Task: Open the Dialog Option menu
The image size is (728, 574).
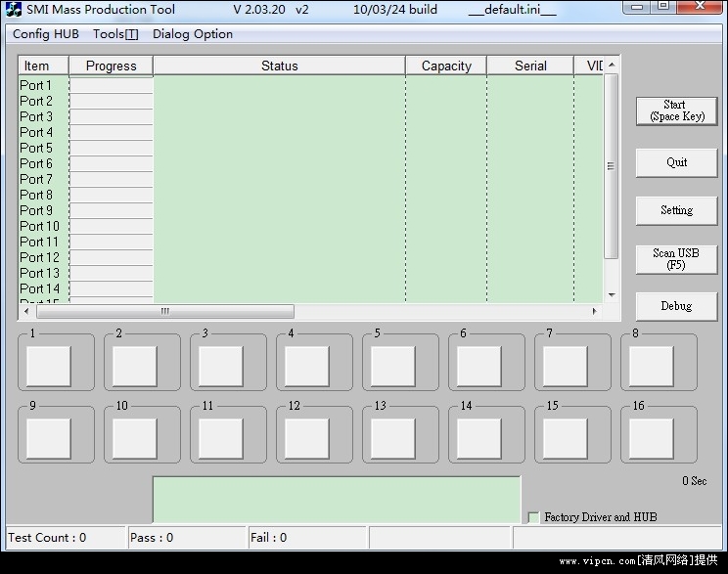Action: (193, 34)
